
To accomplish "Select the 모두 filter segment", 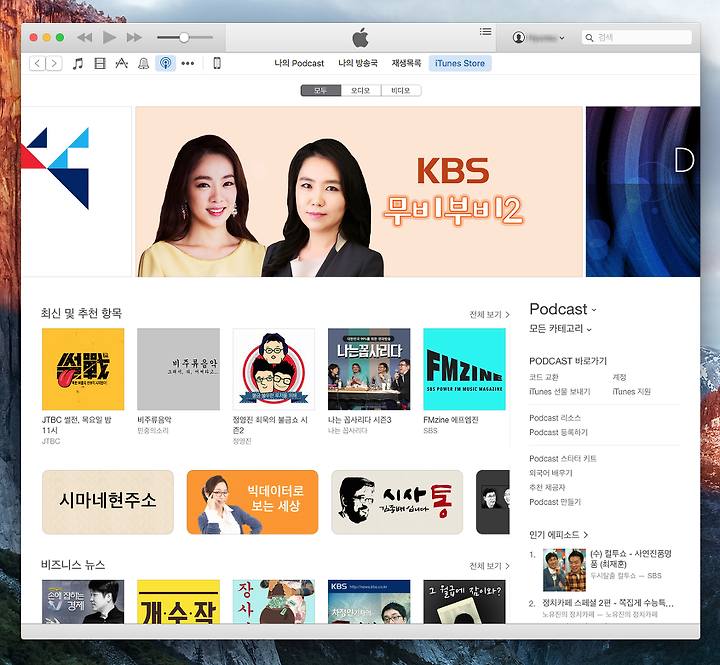I will click(321, 90).
